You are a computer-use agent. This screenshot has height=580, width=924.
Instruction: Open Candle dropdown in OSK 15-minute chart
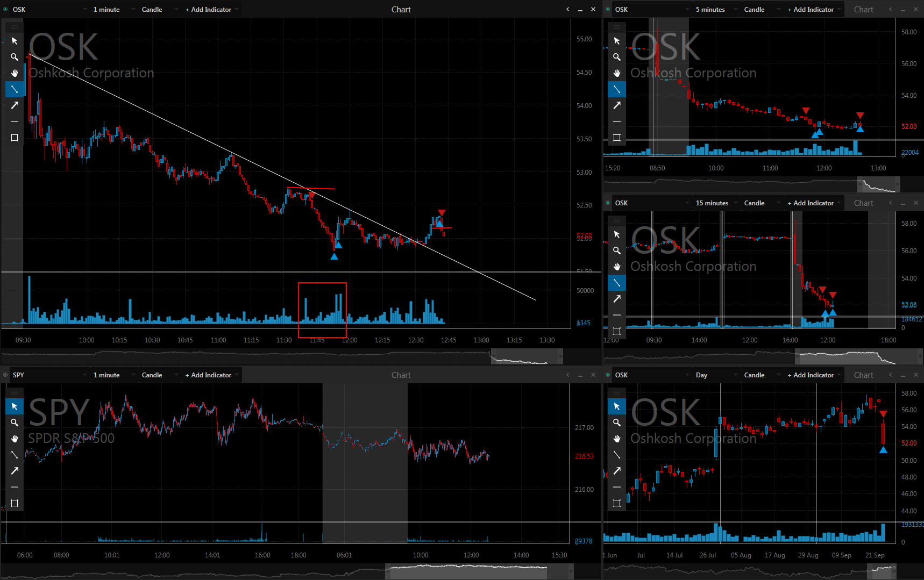(x=762, y=203)
